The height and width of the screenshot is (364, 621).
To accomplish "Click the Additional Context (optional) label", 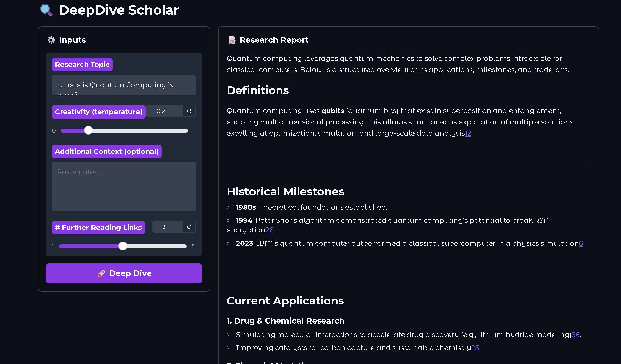I will pos(107,151).
